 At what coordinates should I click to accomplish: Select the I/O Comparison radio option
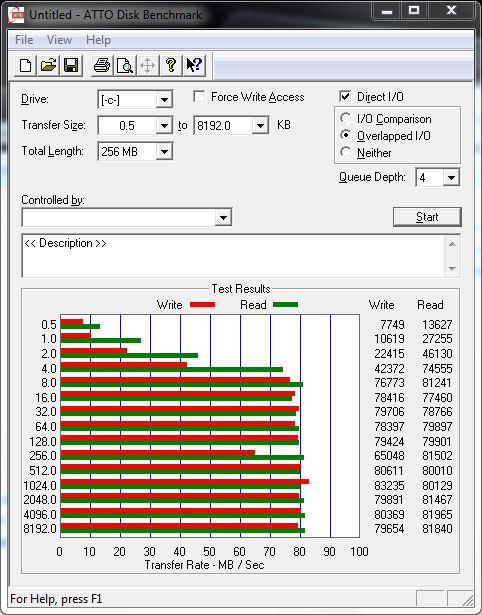[x=346, y=118]
